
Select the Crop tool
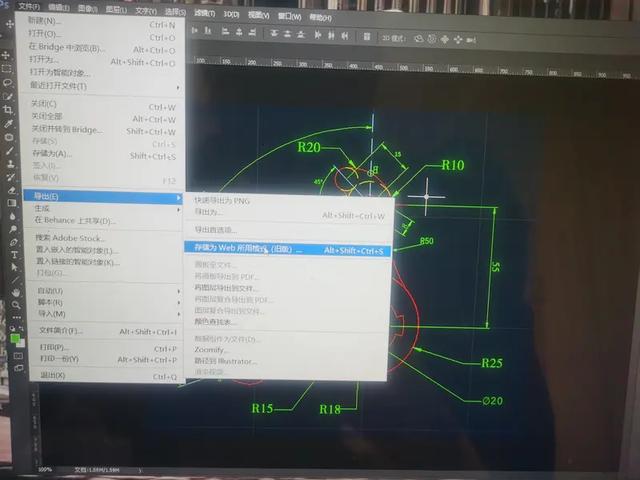pos(8,108)
